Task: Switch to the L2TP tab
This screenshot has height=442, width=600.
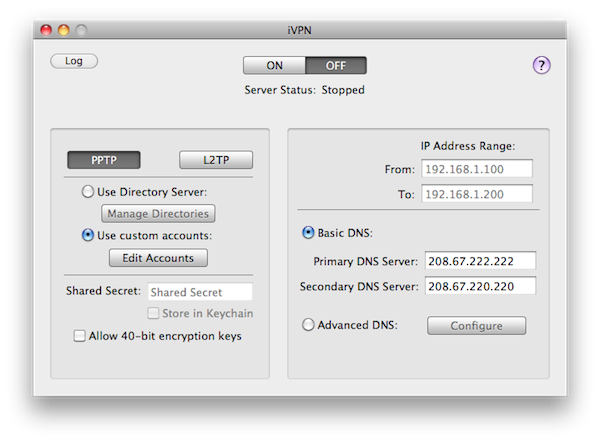Action: (x=216, y=160)
